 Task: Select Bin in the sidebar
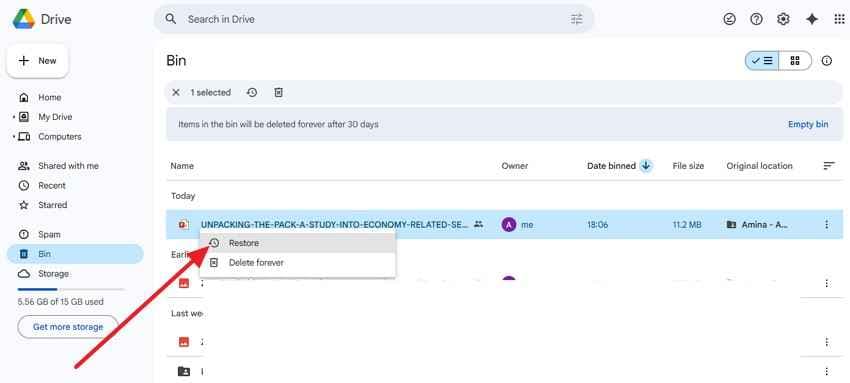point(75,254)
